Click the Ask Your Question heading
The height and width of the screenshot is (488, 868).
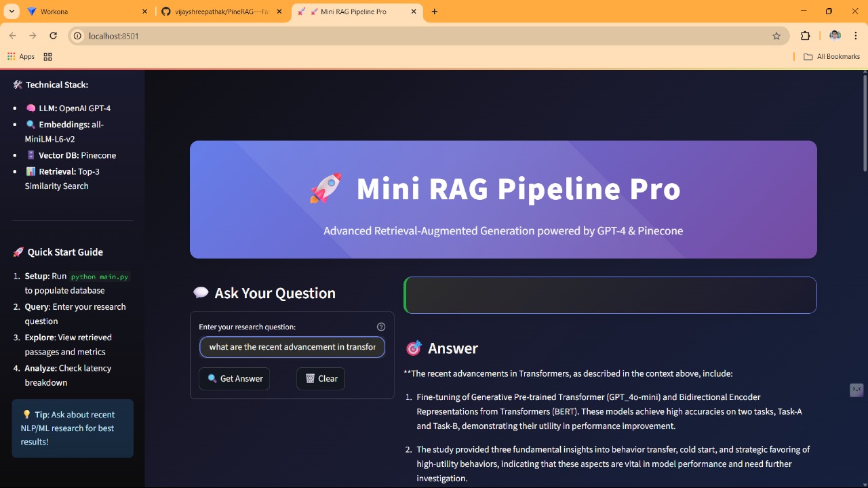[x=264, y=293]
